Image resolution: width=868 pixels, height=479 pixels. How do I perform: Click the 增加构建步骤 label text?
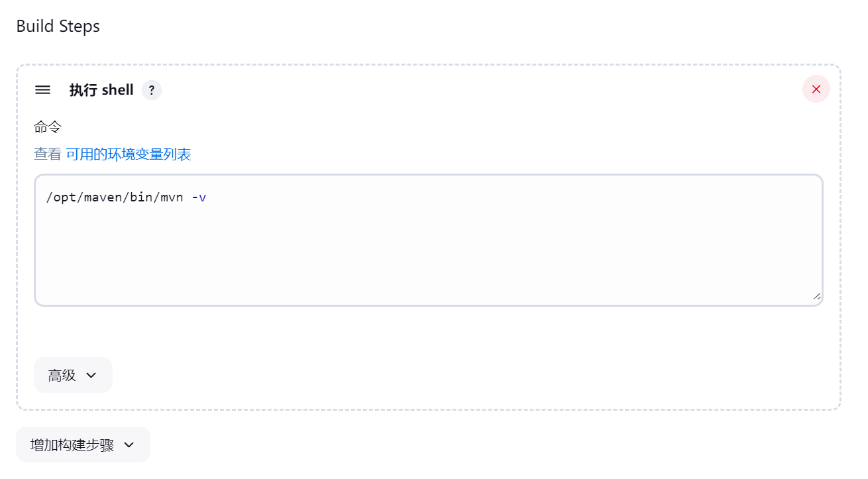tap(72, 445)
